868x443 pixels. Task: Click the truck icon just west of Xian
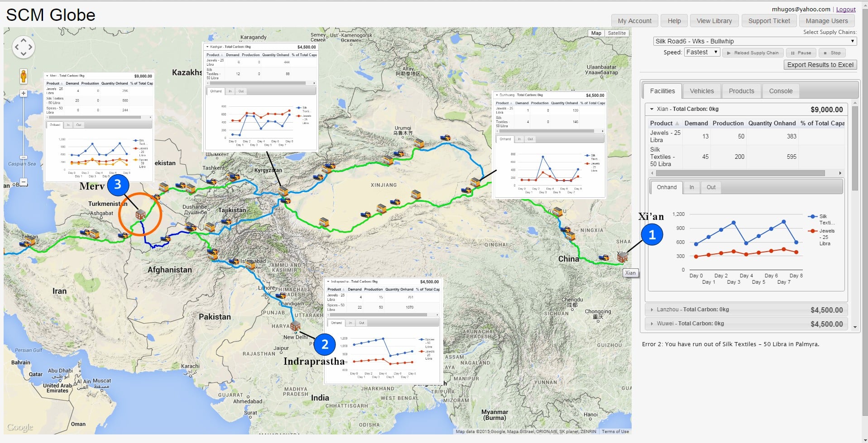604,258
